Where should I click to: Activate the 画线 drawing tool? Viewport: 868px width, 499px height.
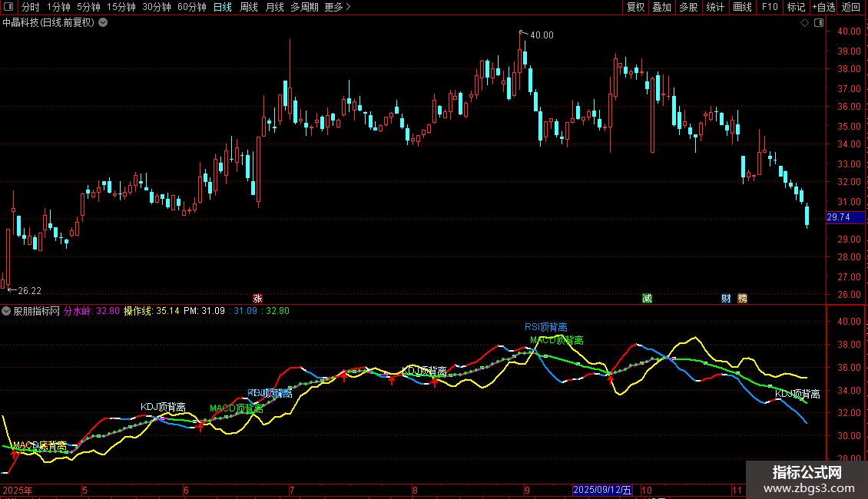pos(742,7)
